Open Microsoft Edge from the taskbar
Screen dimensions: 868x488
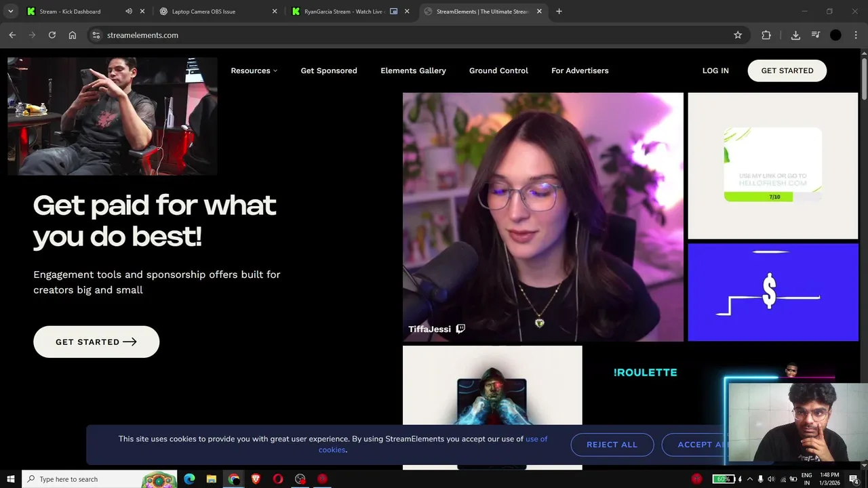click(x=189, y=479)
